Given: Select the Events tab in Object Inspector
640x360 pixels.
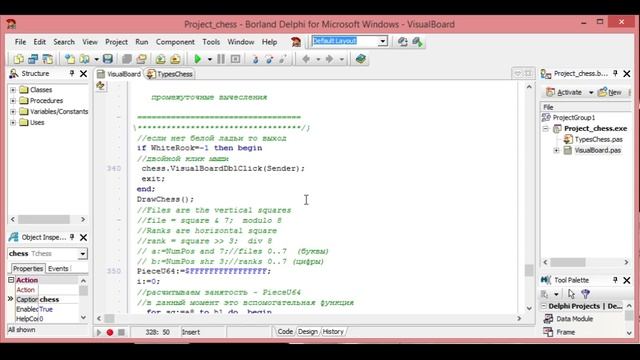Looking at the screenshot, I should (58, 269).
